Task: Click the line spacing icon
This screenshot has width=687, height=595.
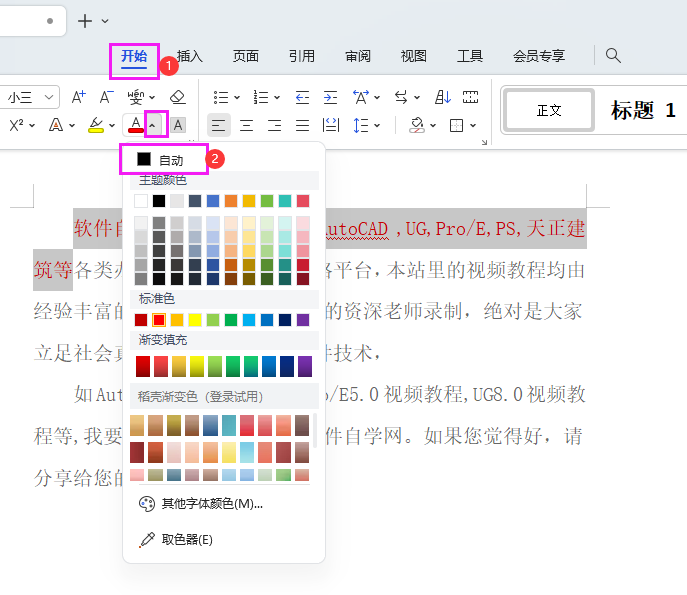Action: [x=361, y=125]
